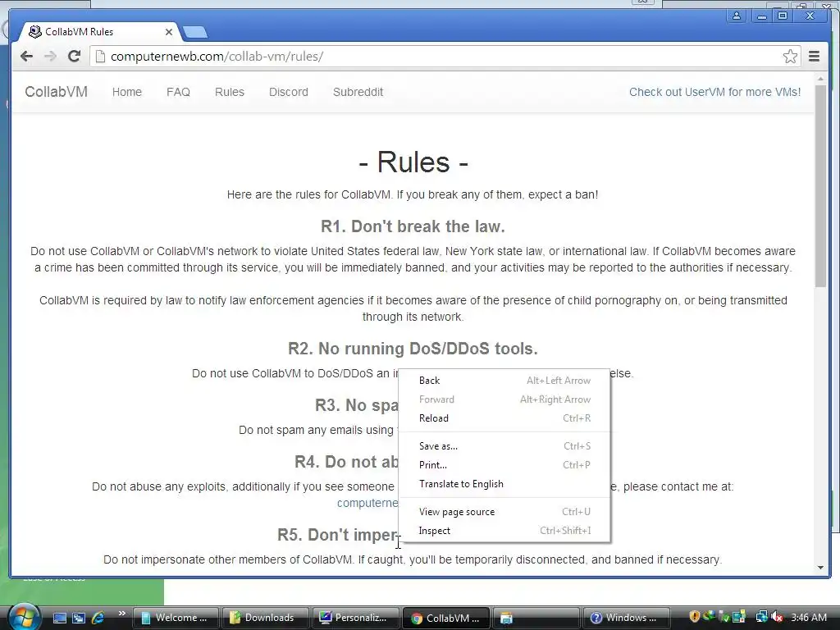Click the network tray icon
The height and width of the screenshot is (630, 840).
pyautogui.click(x=761, y=617)
